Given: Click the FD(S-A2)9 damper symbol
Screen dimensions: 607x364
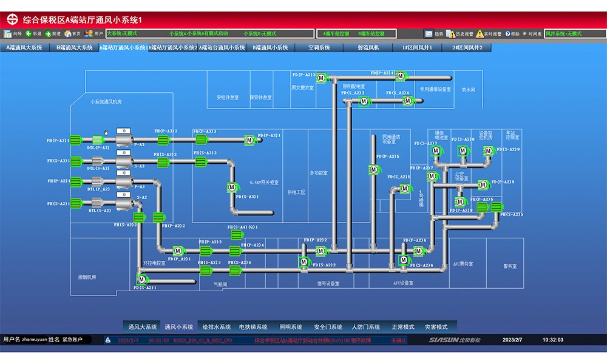Looking at the screenshot, I should (487, 149).
